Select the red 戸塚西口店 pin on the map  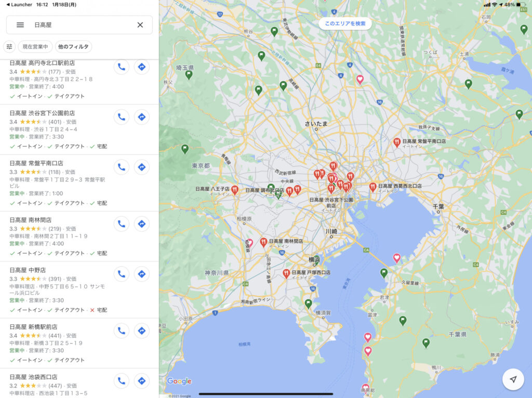click(x=286, y=273)
